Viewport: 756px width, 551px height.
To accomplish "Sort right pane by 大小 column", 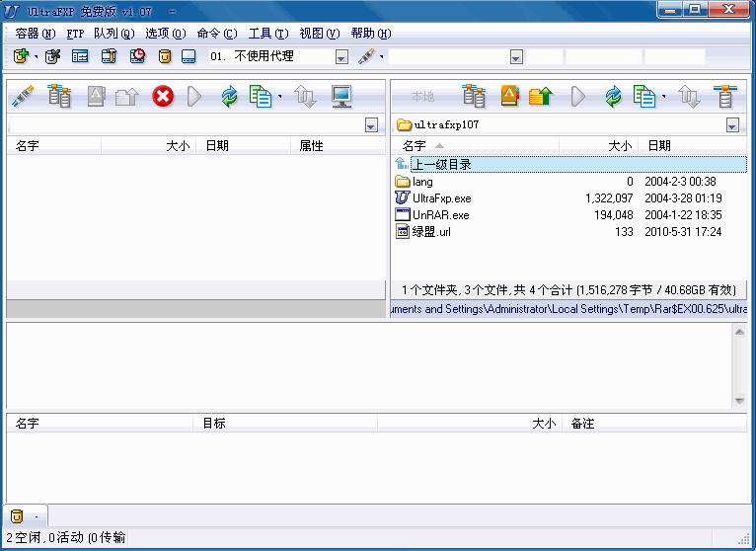I will coord(598,145).
